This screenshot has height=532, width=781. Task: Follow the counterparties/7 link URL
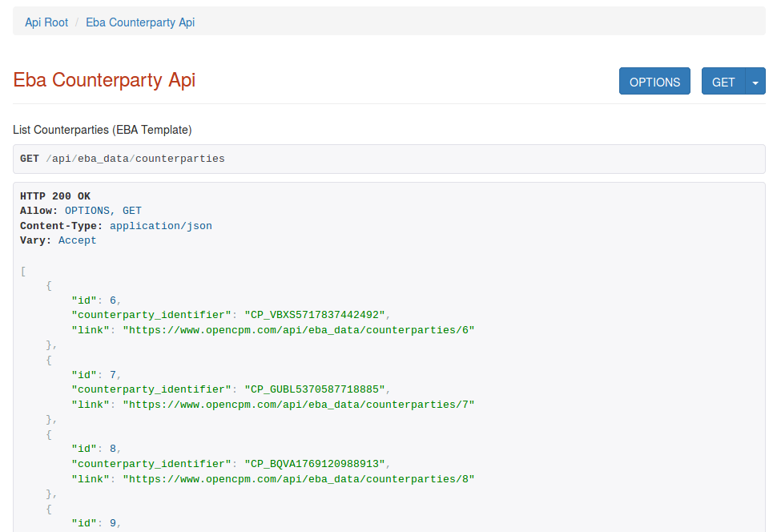tap(298, 405)
